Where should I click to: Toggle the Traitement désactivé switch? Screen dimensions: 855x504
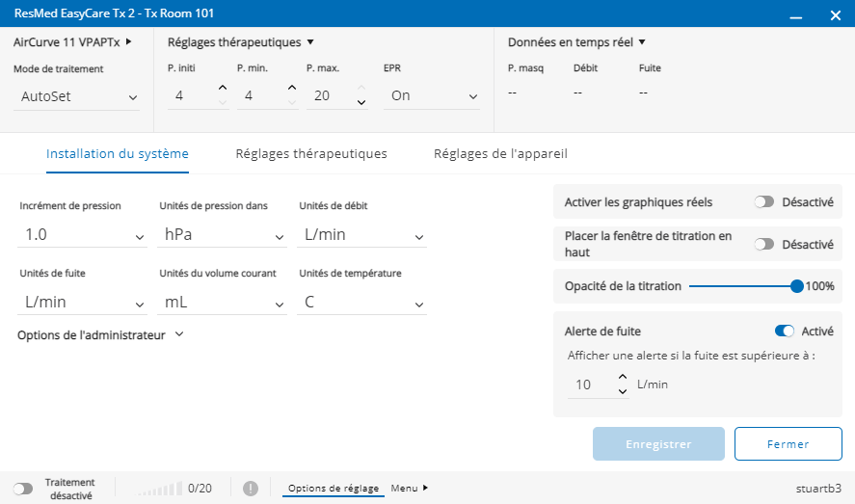(23, 489)
